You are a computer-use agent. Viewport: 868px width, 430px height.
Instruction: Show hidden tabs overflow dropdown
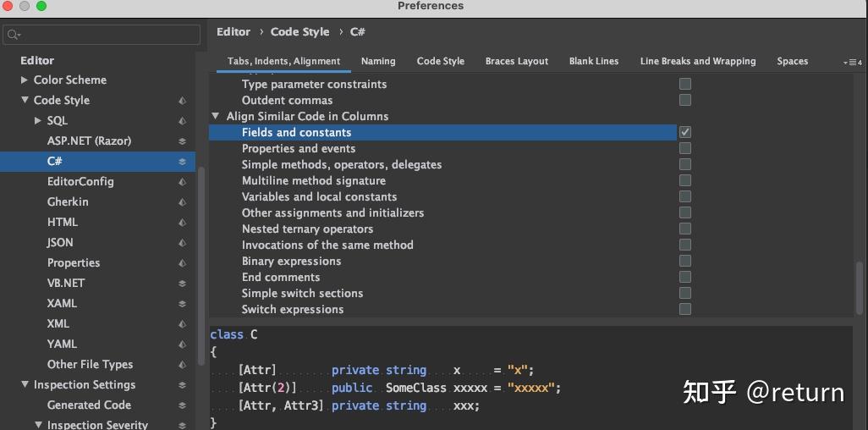[852, 62]
